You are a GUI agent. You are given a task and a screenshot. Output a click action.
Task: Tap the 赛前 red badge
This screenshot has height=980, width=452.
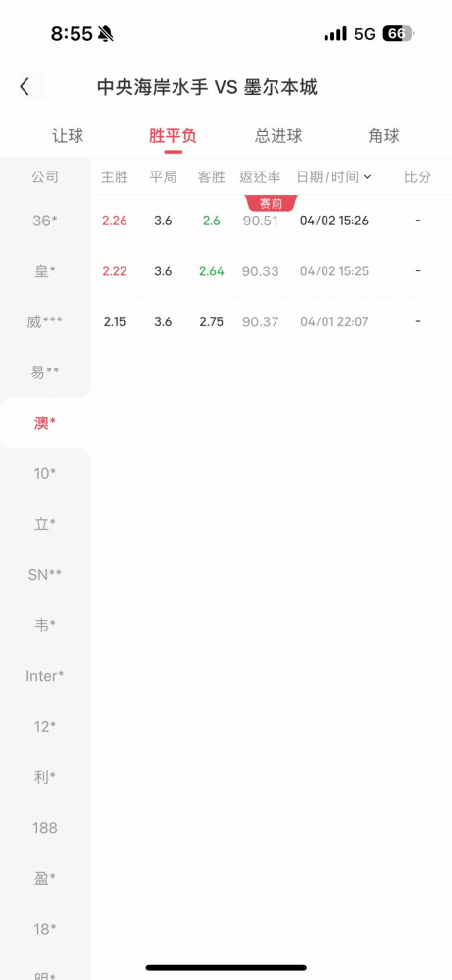click(x=272, y=203)
